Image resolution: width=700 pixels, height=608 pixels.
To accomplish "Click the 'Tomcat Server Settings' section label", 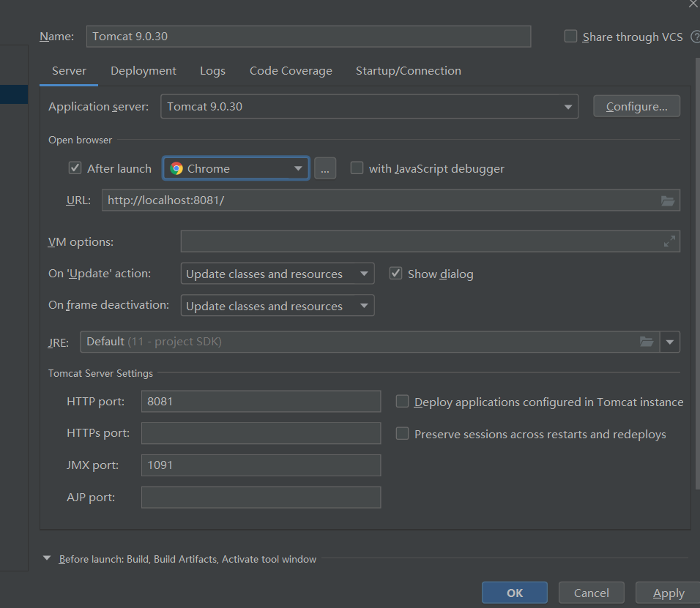I will point(100,373).
